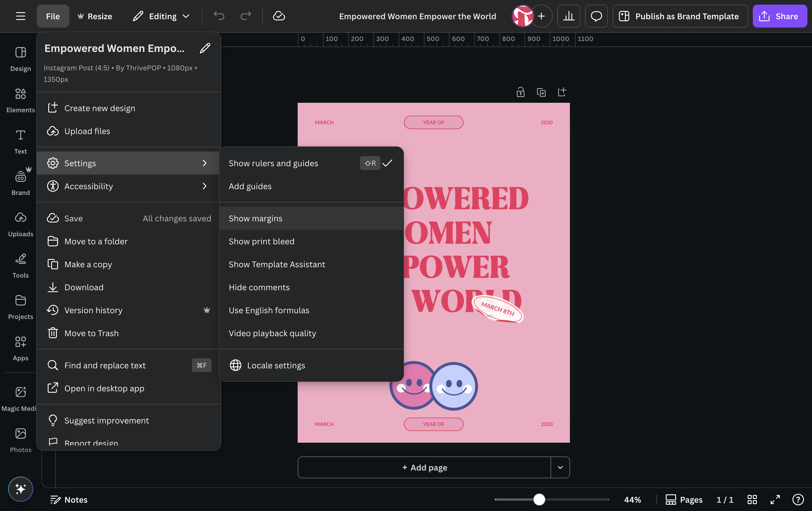Open the comments speech bubble icon
The height and width of the screenshot is (511, 812).
[596, 16]
